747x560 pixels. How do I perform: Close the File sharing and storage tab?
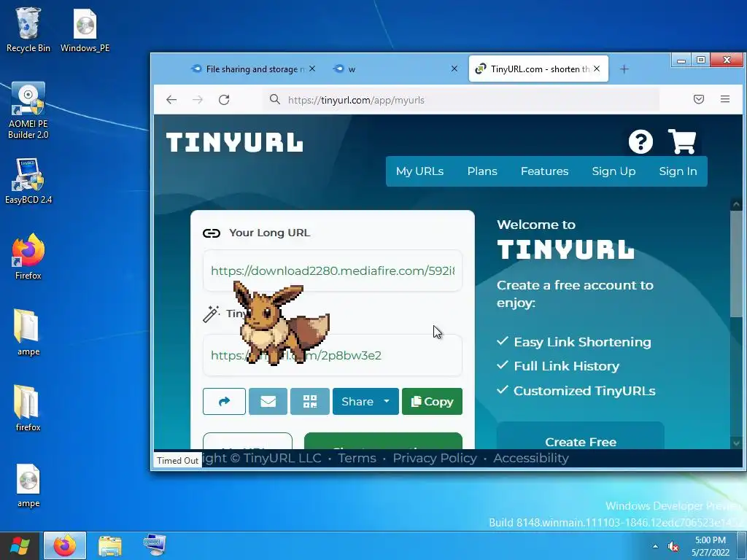click(312, 69)
